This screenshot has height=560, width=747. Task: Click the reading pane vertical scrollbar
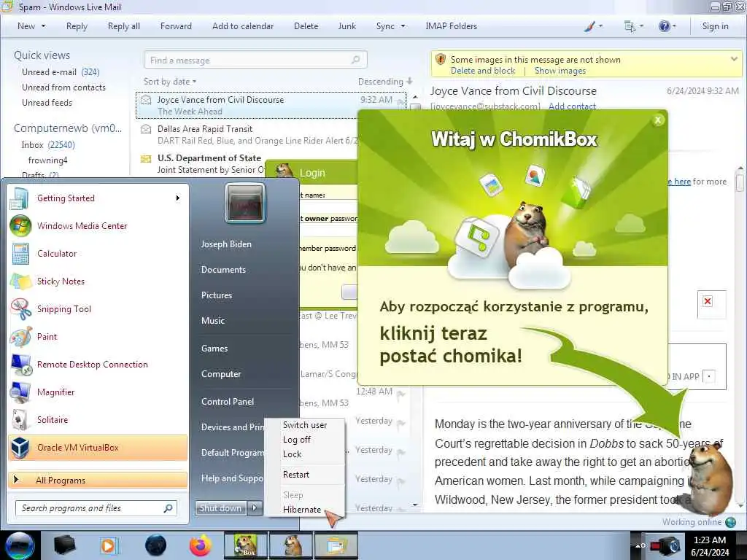[740, 338]
